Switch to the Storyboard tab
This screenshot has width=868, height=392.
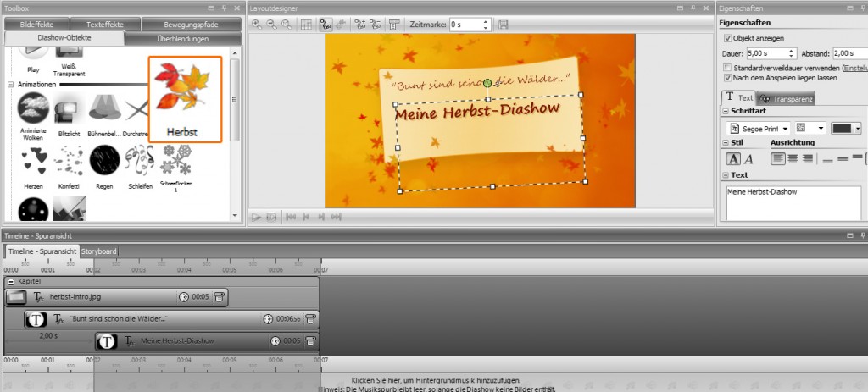[99, 251]
